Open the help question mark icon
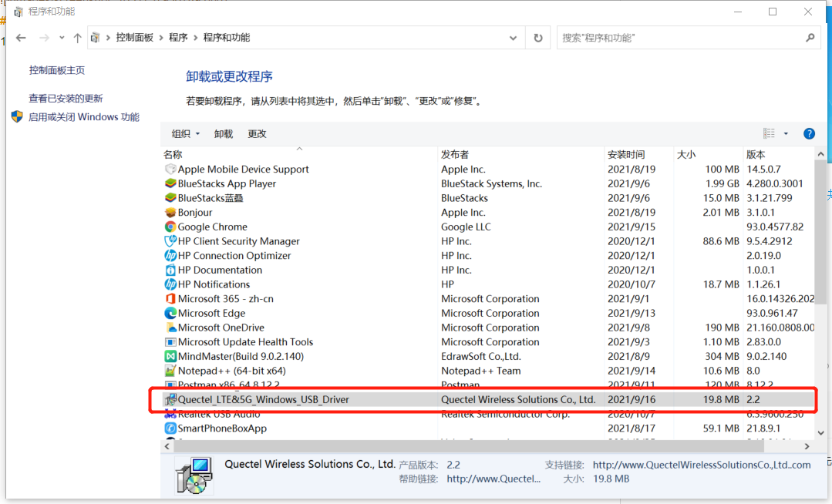 click(809, 133)
